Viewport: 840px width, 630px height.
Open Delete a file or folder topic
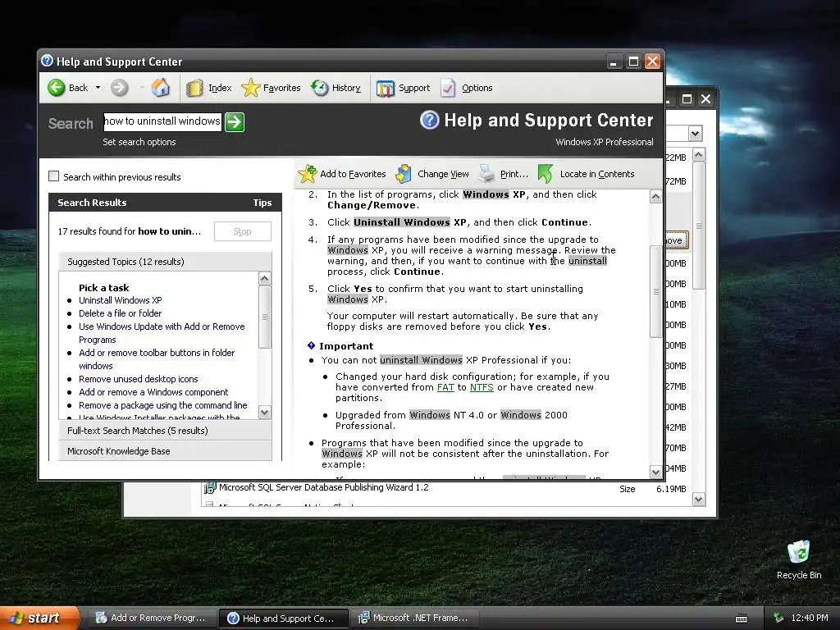(120, 313)
